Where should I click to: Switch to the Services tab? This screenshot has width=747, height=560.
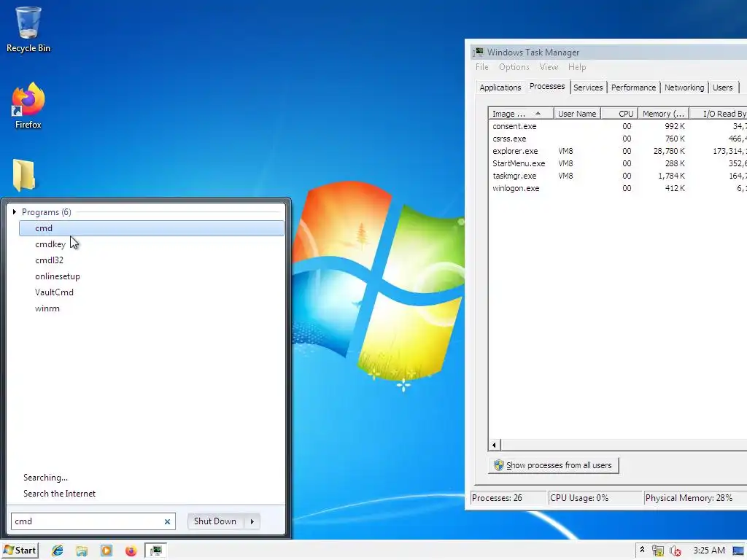[x=588, y=87]
